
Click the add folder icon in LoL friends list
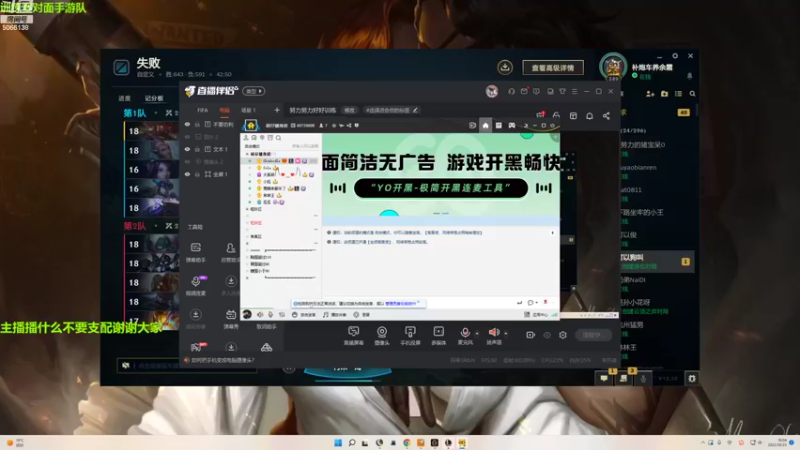(664, 94)
